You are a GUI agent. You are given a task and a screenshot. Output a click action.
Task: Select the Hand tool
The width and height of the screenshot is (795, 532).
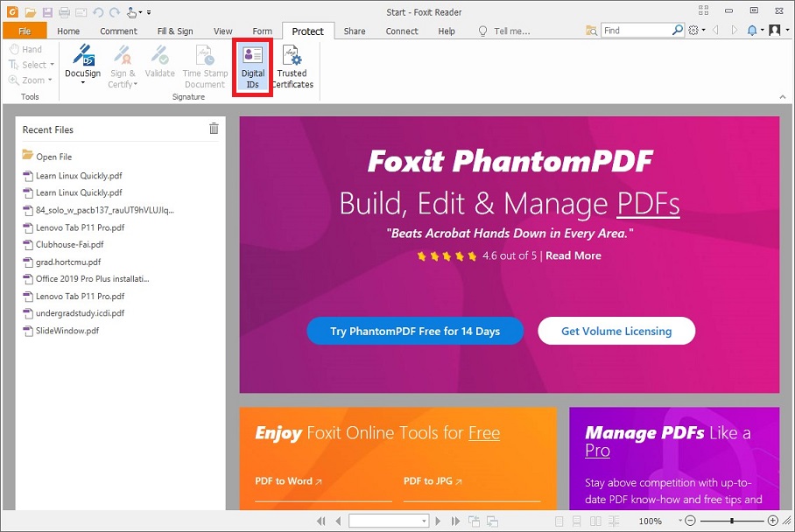(25, 49)
